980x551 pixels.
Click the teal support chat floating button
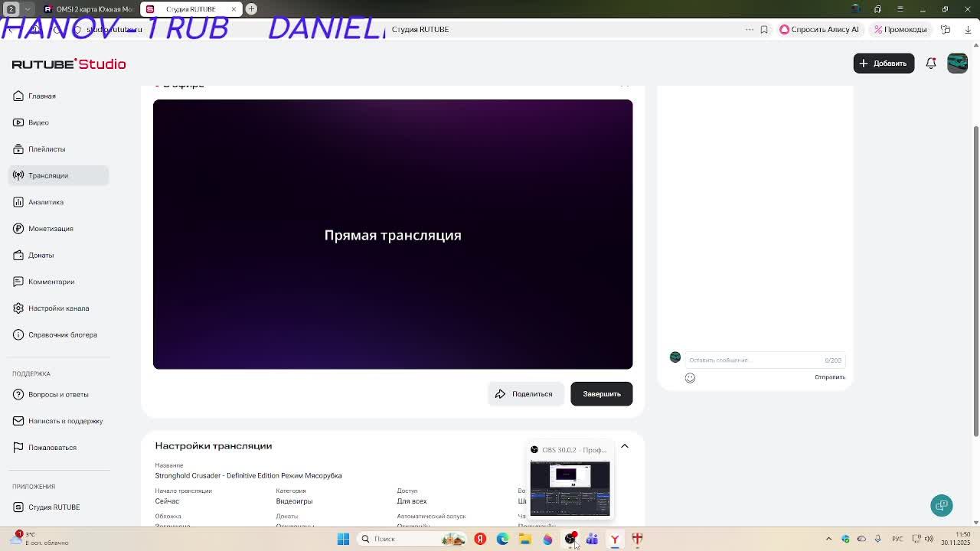tap(942, 506)
